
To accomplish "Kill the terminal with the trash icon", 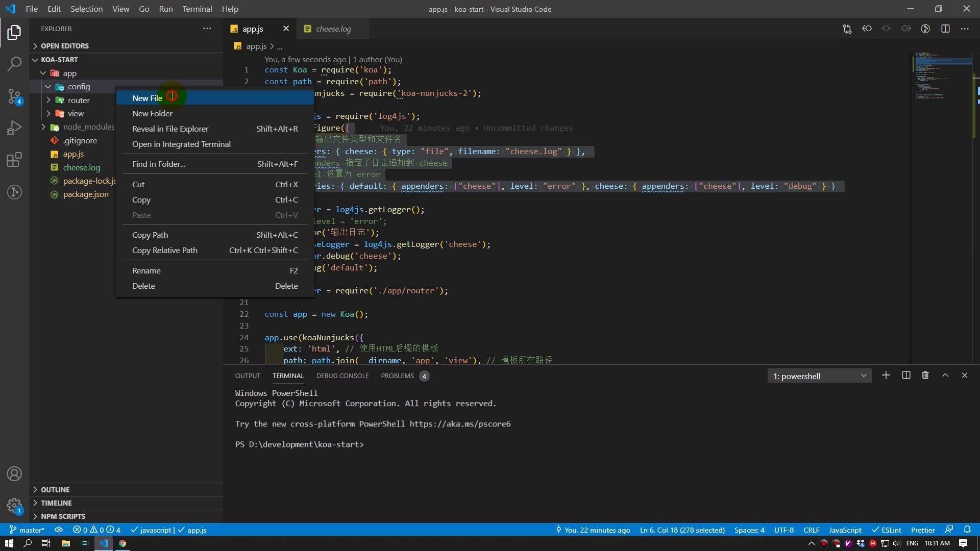I will (925, 375).
